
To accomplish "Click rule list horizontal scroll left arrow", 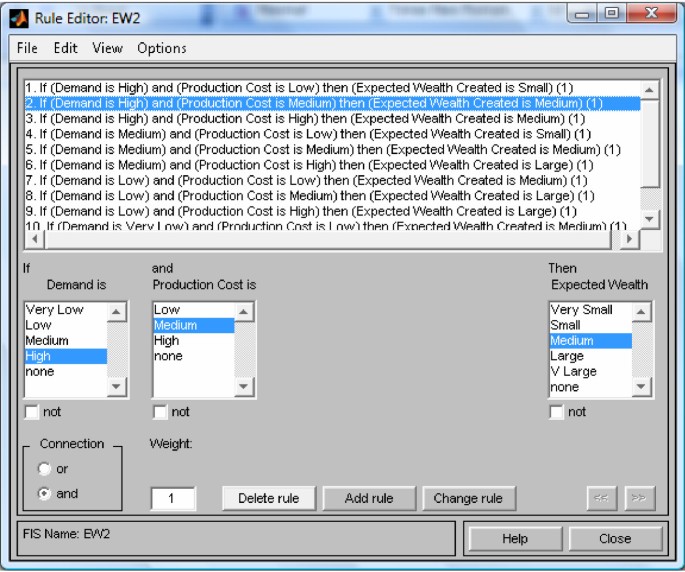I will (x=35, y=239).
